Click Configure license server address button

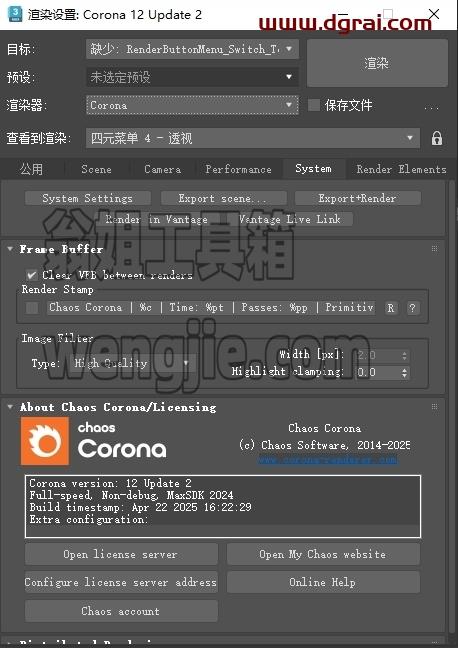pos(121,582)
